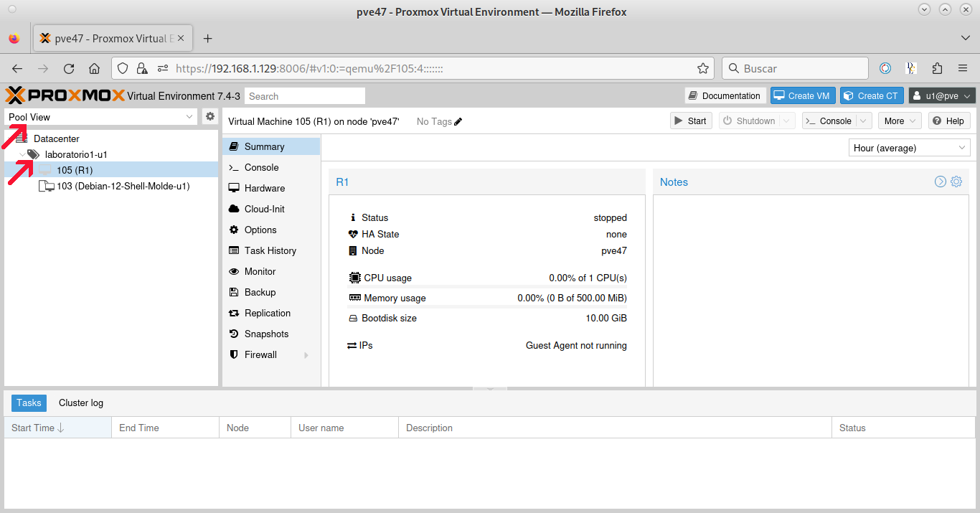Click the Firefox Buscar search box
The height and width of the screenshot is (513, 980).
click(796, 68)
